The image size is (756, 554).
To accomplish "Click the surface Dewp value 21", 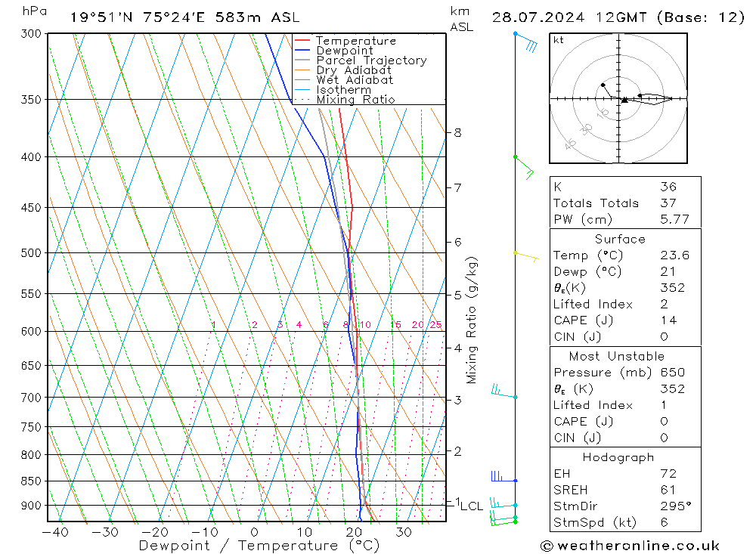I will tap(668, 271).
